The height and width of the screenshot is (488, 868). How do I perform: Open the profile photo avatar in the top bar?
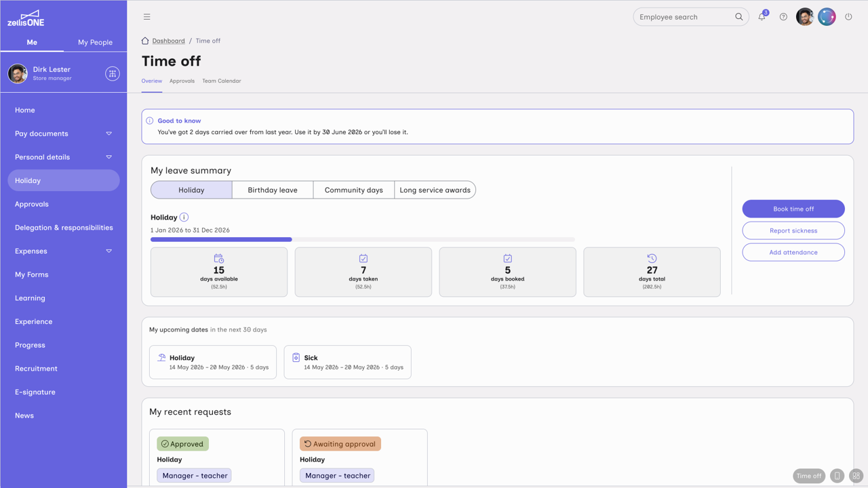pyautogui.click(x=805, y=17)
